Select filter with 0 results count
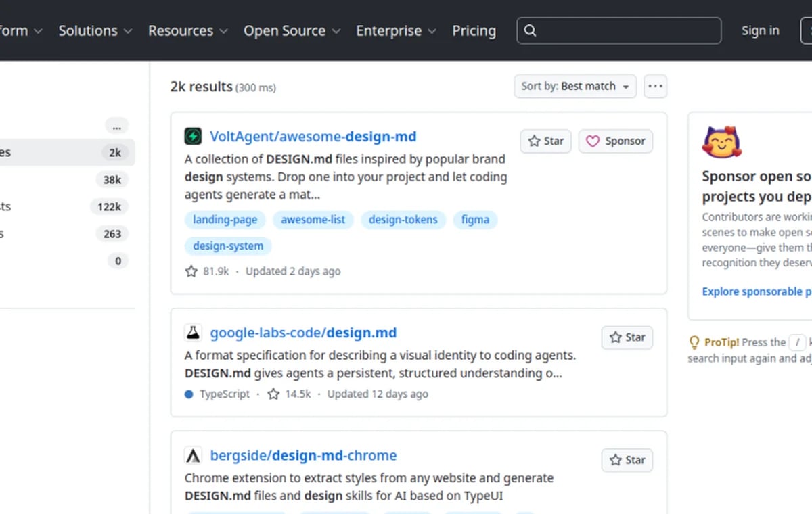 point(68,261)
